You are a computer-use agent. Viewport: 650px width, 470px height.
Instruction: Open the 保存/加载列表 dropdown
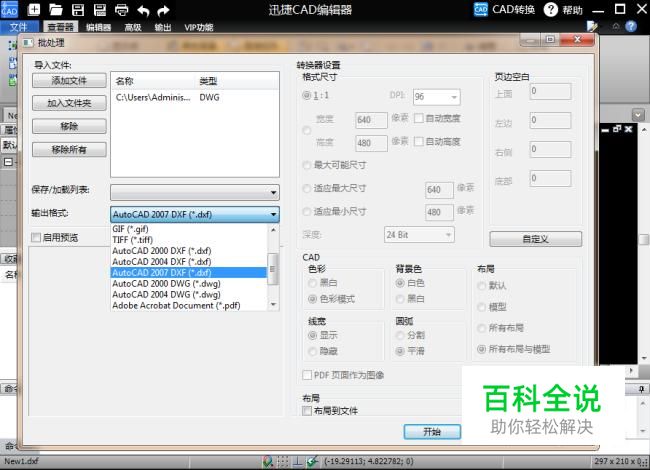coord(195,192)
